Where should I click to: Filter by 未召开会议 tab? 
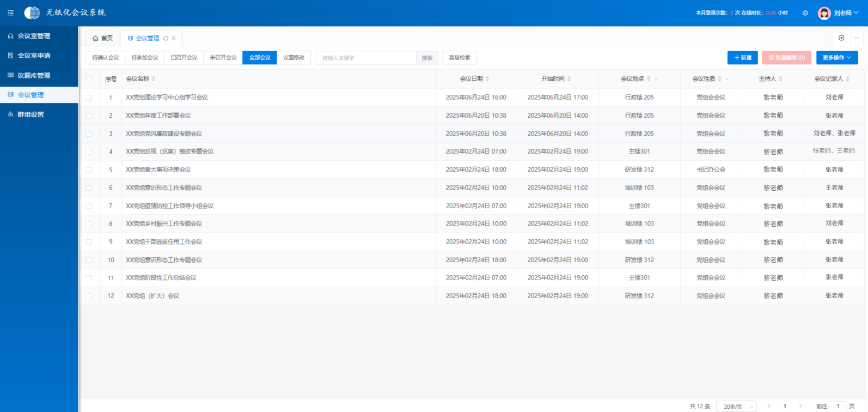click(223, 57)
